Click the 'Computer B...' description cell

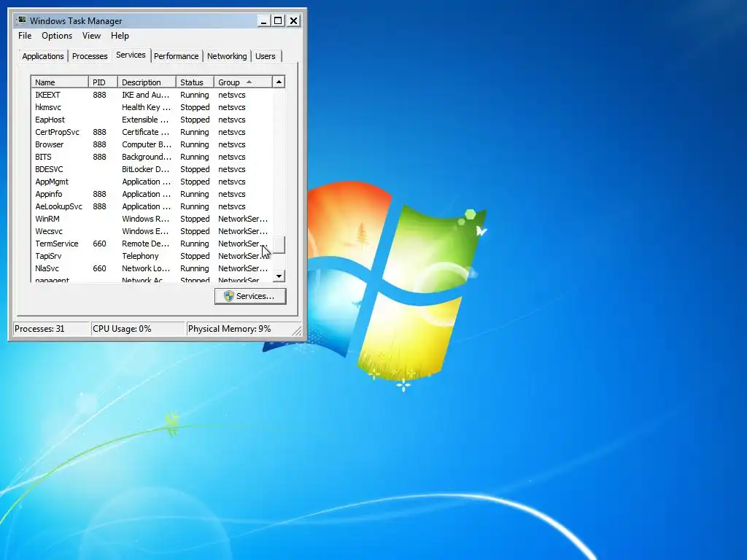[x=146, y=144]
